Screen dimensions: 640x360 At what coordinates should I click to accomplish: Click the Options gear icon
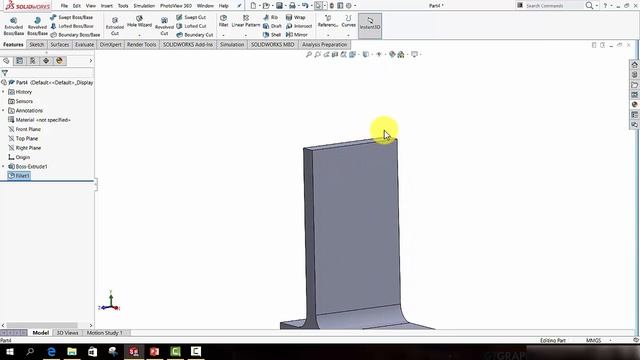(x=349, y=6)
